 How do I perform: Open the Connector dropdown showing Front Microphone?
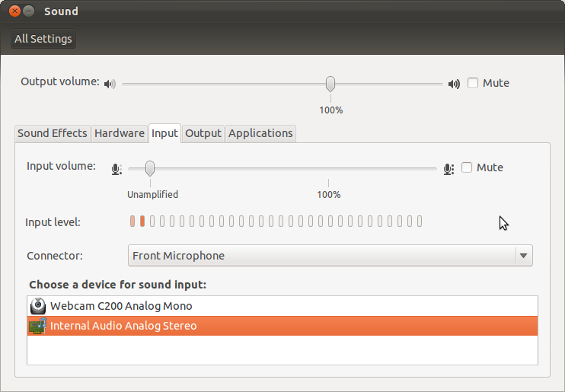point(320,256)
